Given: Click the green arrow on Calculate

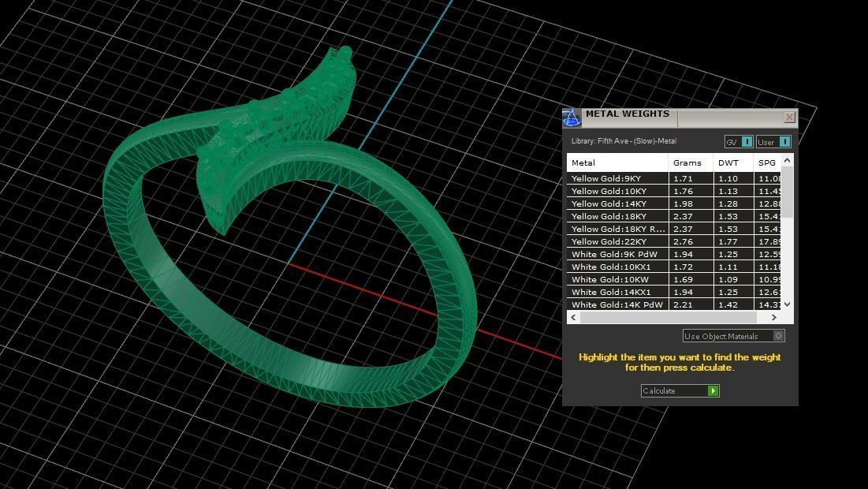Looking at the screenshot, I should click(x=713, y=390).
